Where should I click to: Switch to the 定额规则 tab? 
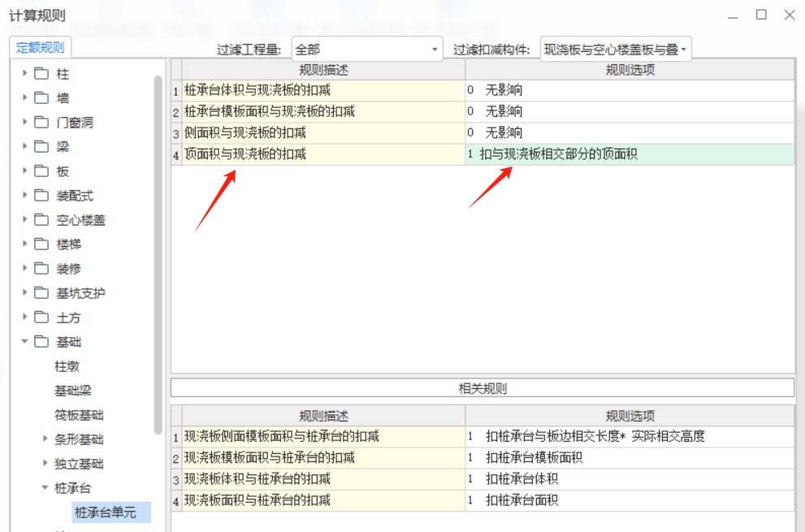pyautogui.click(x=40, y=48)
